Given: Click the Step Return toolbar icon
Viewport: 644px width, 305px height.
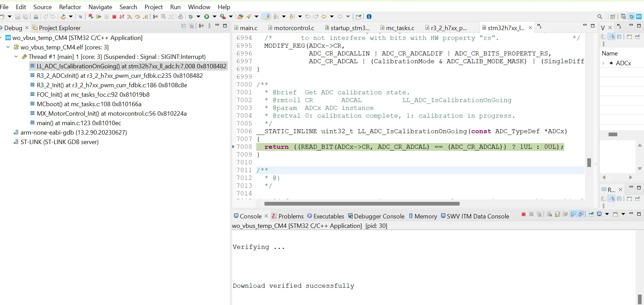Looking at the screenshot, I should (x=145, y=17).
